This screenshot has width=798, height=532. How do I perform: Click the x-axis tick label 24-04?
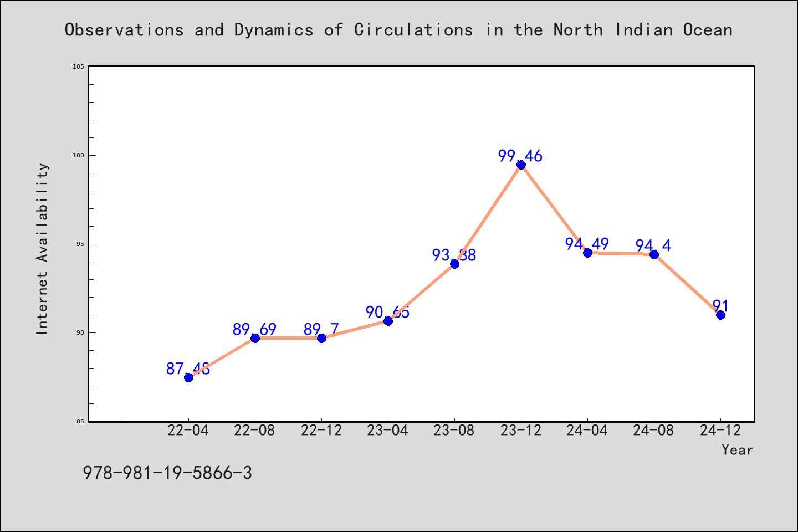(x=587, y=431)
